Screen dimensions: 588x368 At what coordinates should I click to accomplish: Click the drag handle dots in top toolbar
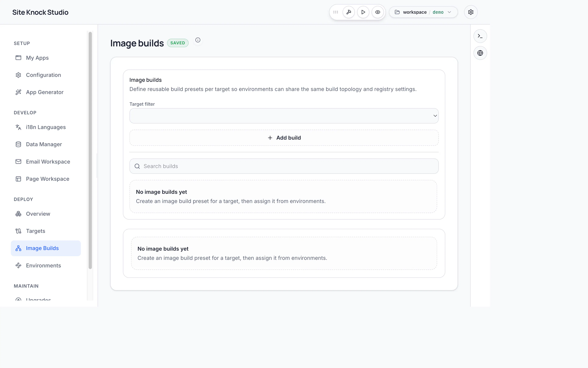pyautogui.click(x=335, y=12)
